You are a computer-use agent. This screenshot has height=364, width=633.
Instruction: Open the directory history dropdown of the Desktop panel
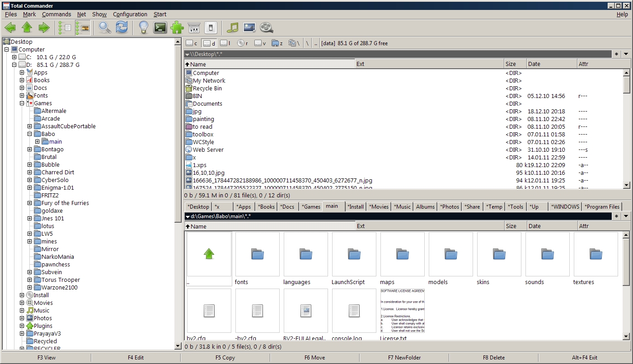[x=626, y=54]
